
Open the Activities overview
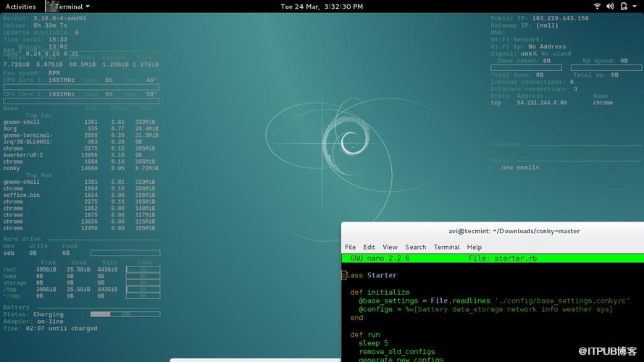(x=20, y=7)
